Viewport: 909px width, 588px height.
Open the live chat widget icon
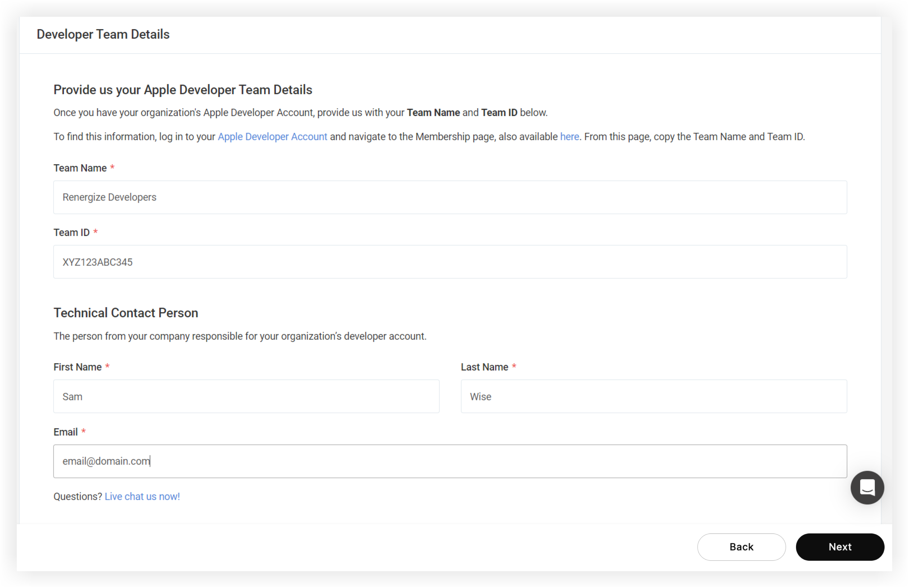tap(867, 488)
